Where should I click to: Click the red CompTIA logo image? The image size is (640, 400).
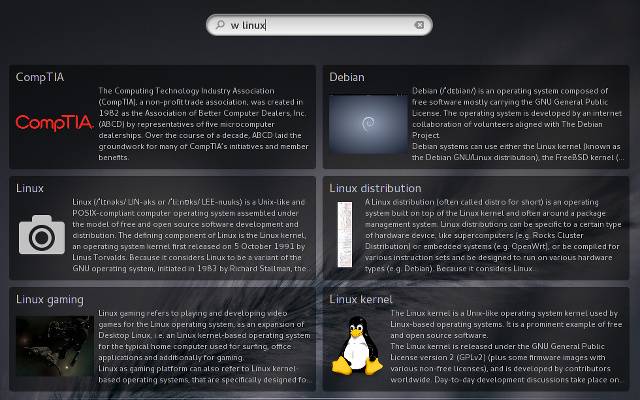click(x=55, y=122)
